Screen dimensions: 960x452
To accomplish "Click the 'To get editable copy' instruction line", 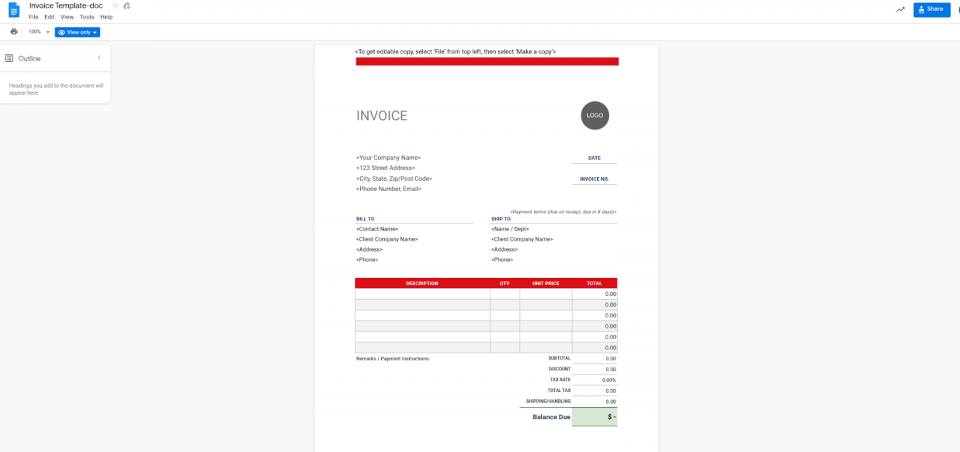I will pyautogui.click(x=456, y=52).
